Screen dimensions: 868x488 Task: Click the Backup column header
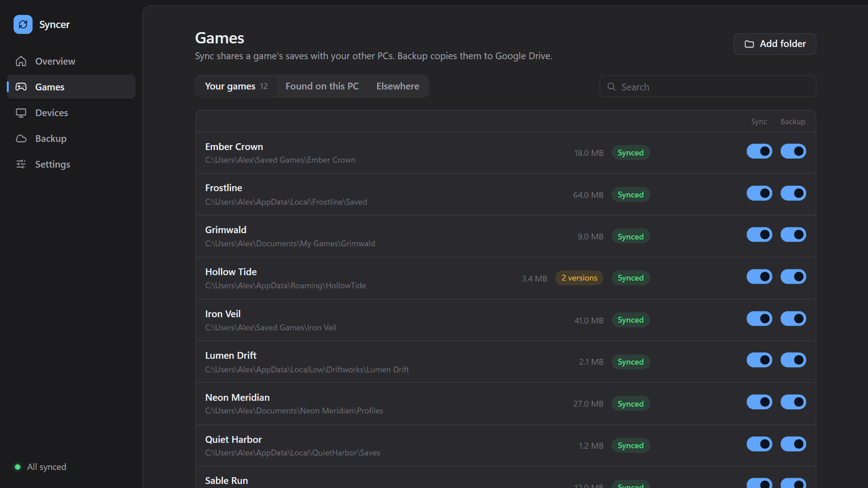click(793, 121)
